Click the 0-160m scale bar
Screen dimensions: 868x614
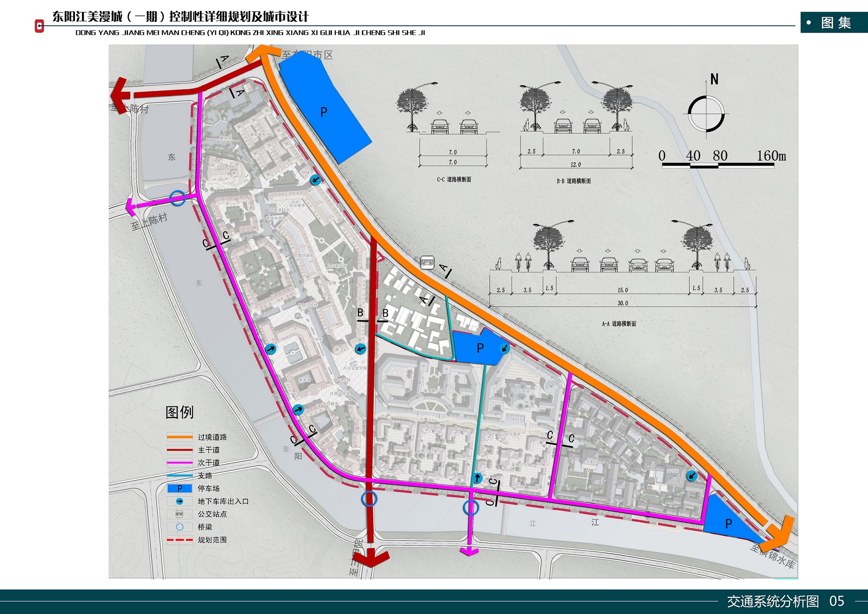[x=718, y=166]
